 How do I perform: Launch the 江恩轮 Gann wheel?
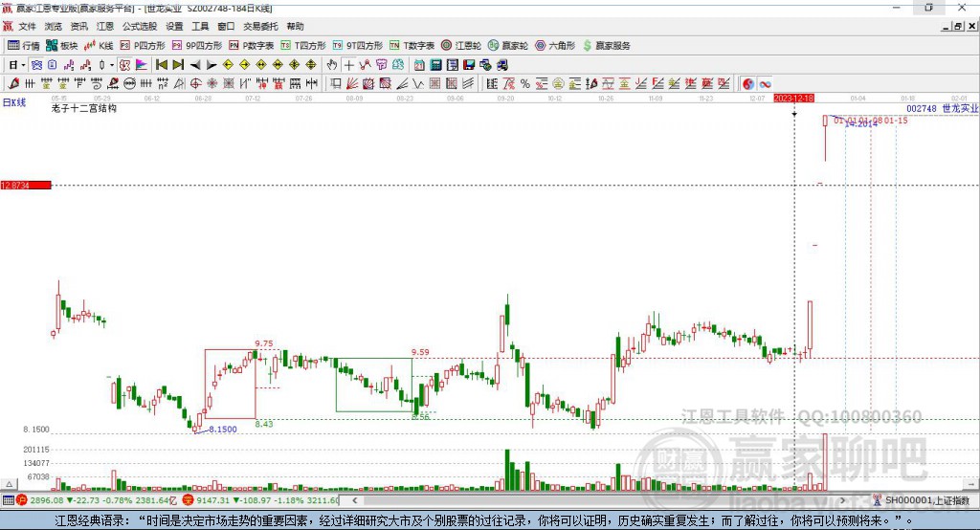click(461, 46)
